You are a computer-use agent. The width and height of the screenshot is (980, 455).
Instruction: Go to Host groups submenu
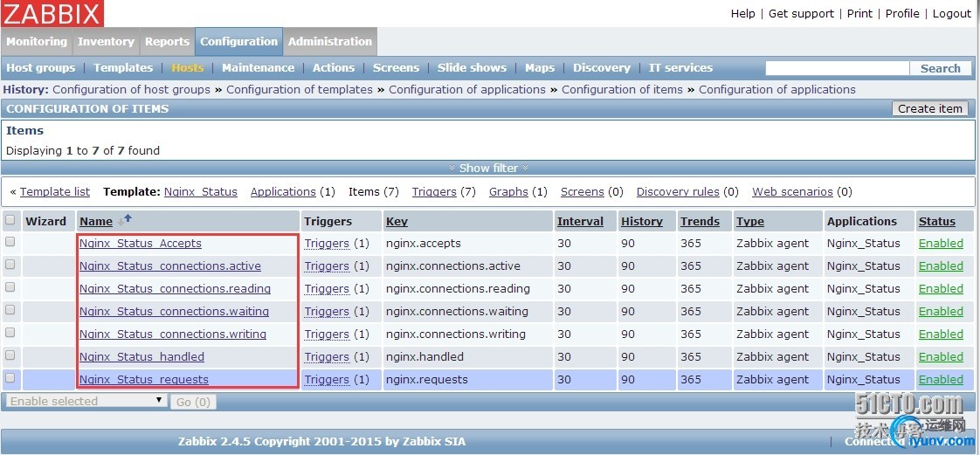41,67
